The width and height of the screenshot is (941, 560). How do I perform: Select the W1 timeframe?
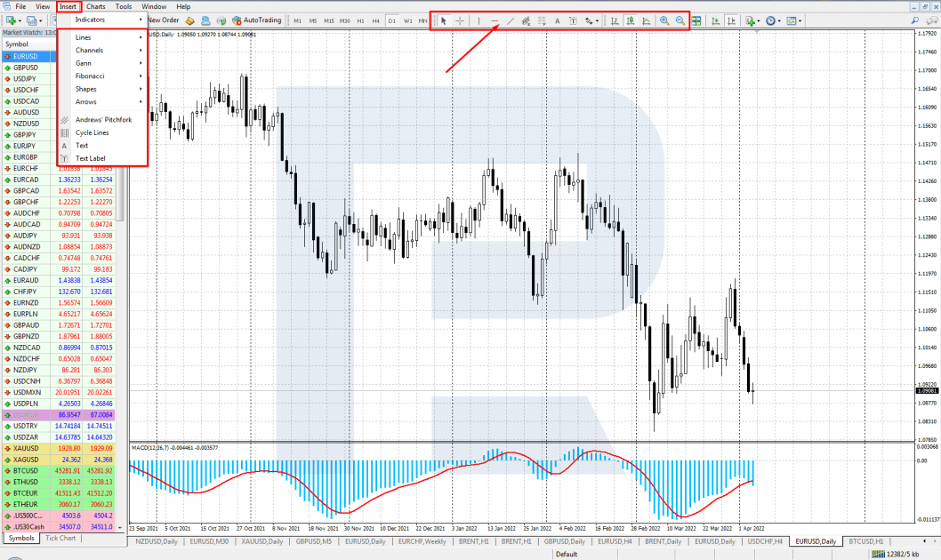click(x=408, y=21)
